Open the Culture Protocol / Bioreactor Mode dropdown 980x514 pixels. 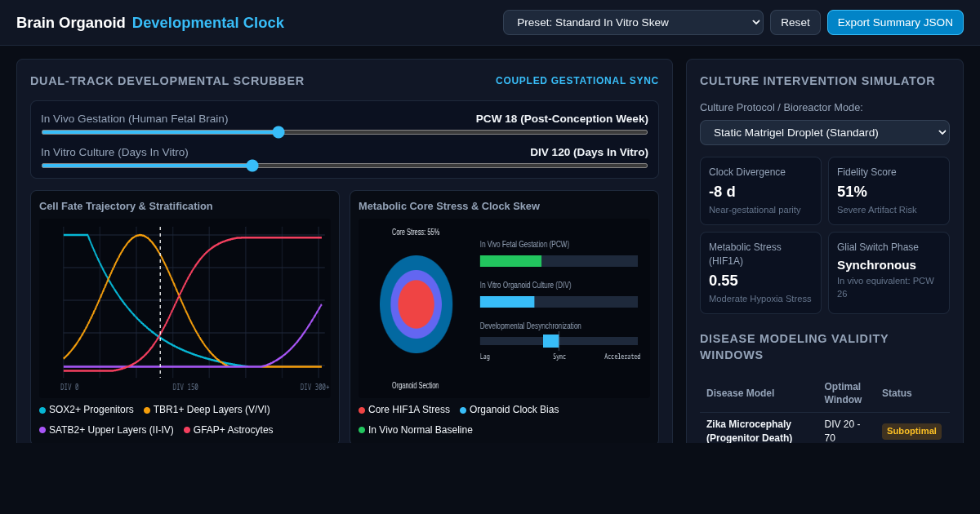point(825,132)
